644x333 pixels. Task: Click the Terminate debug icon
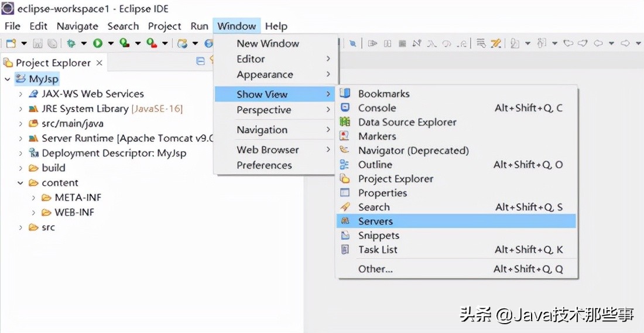403,43
